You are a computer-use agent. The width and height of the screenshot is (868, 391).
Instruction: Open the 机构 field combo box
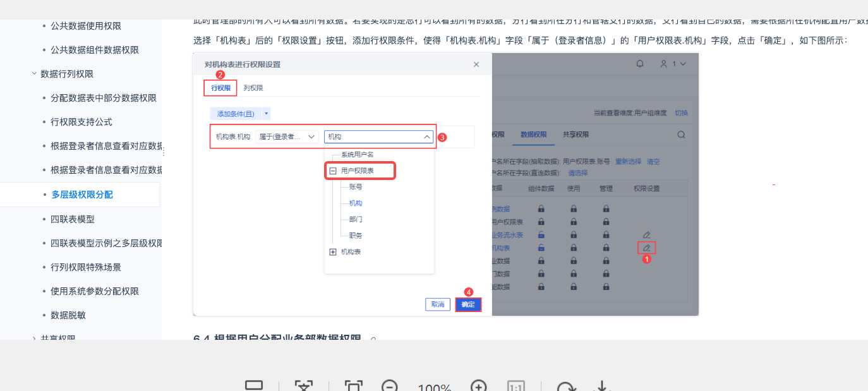pos(379,136)
